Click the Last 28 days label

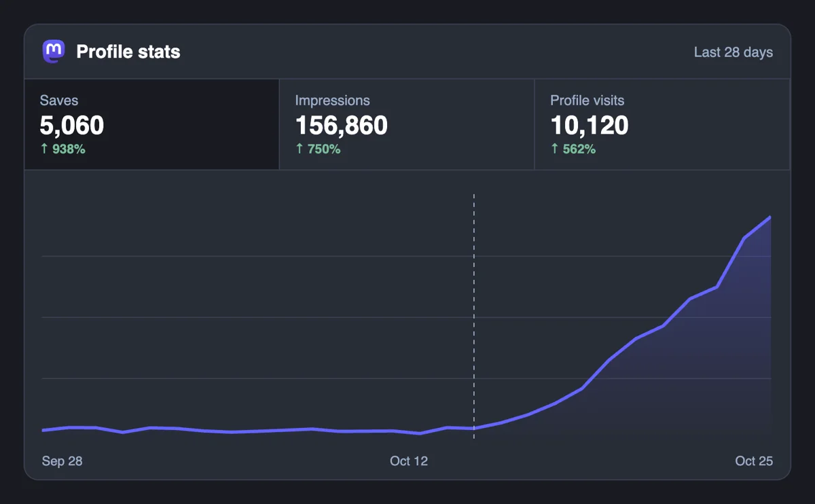click(x=733, y=52)
